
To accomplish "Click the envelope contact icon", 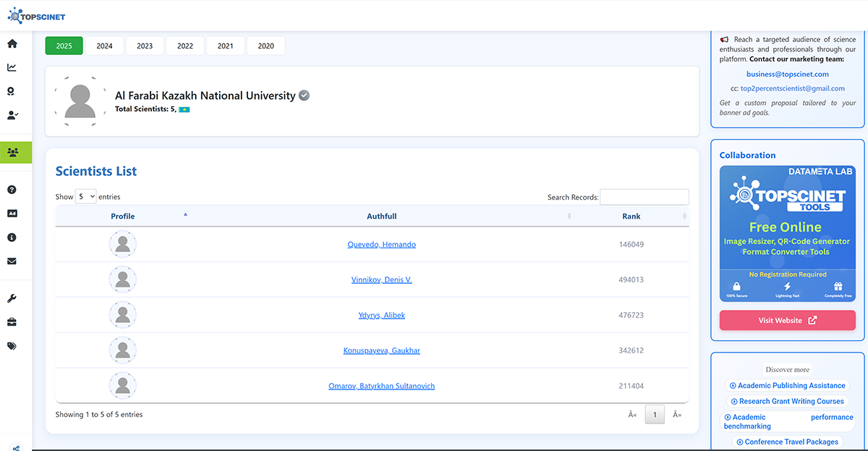I will coord(12,261).
